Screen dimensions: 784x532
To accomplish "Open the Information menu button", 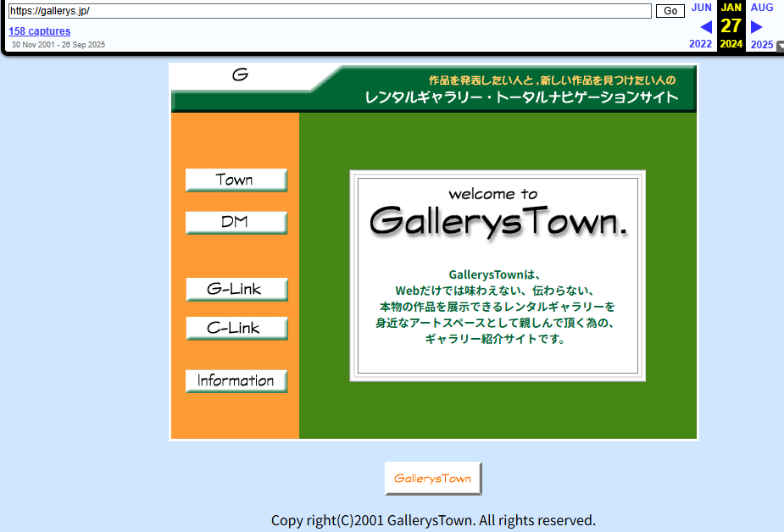I will (236, 381).
